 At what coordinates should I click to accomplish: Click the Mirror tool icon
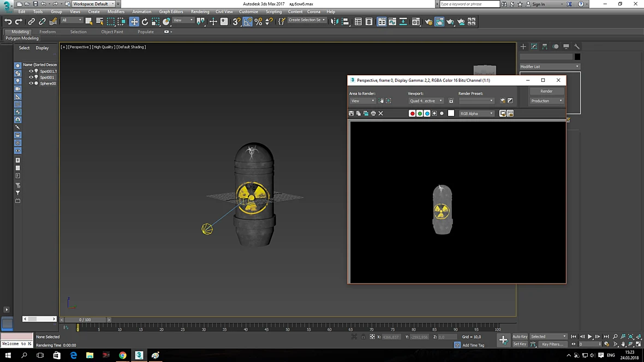click(x=335, y=21)
